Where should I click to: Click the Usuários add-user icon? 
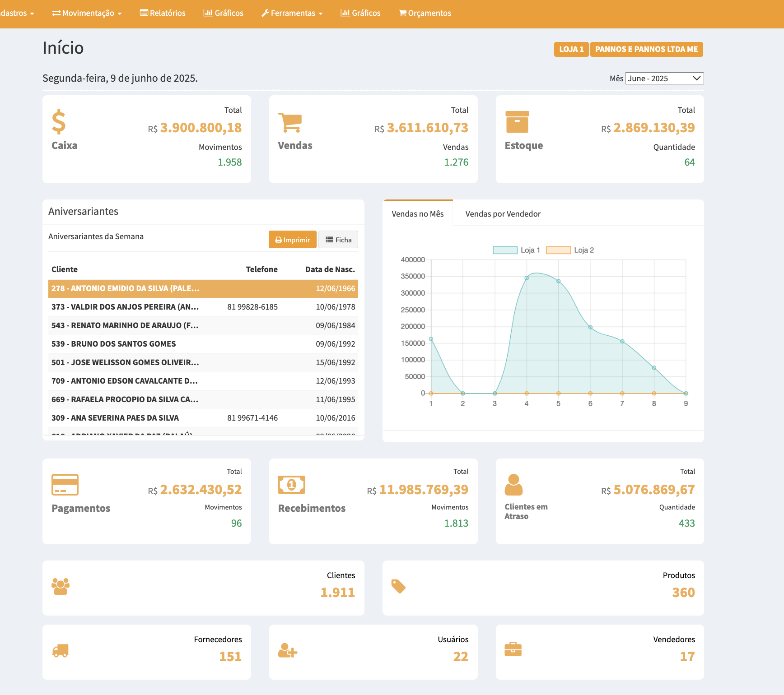click(288, 650)
